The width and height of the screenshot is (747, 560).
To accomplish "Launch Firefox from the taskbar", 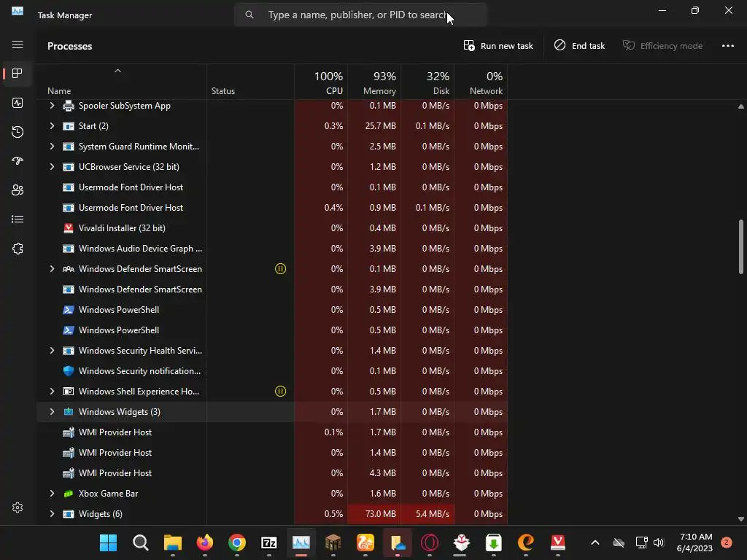I will (x=205, y=542).
